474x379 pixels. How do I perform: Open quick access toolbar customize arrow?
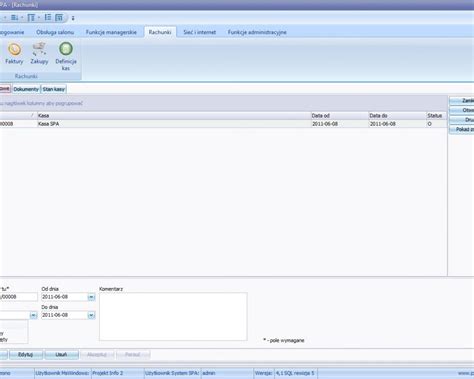[x=73, y=18]
